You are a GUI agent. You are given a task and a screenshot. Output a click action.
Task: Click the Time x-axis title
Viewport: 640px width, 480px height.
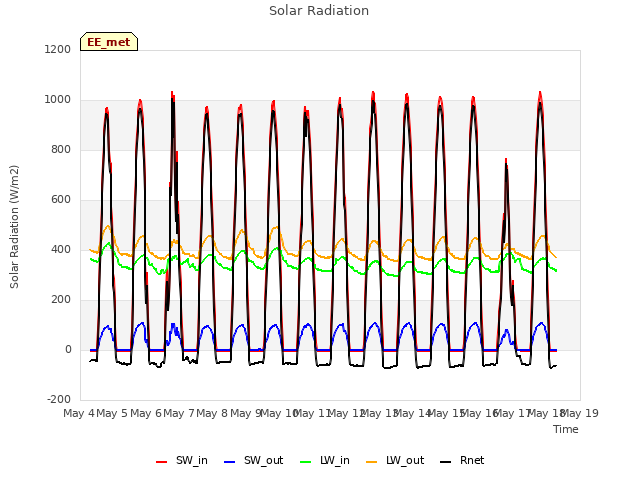[566, 429]
